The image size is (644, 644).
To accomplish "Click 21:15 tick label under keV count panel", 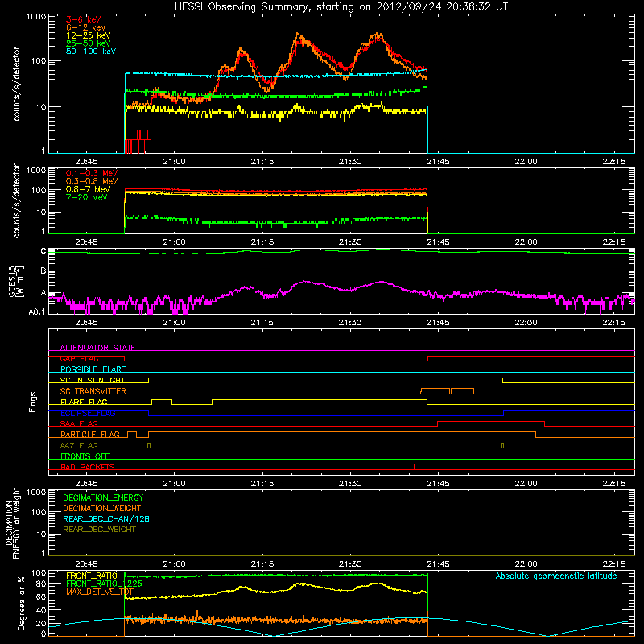I will 262,162.
